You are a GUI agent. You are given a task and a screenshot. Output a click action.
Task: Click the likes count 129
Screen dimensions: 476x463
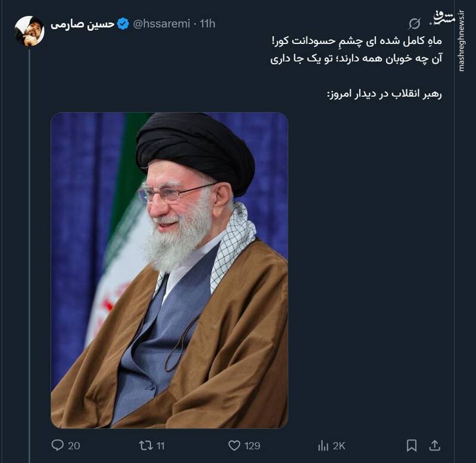click(x=252, y=446)
